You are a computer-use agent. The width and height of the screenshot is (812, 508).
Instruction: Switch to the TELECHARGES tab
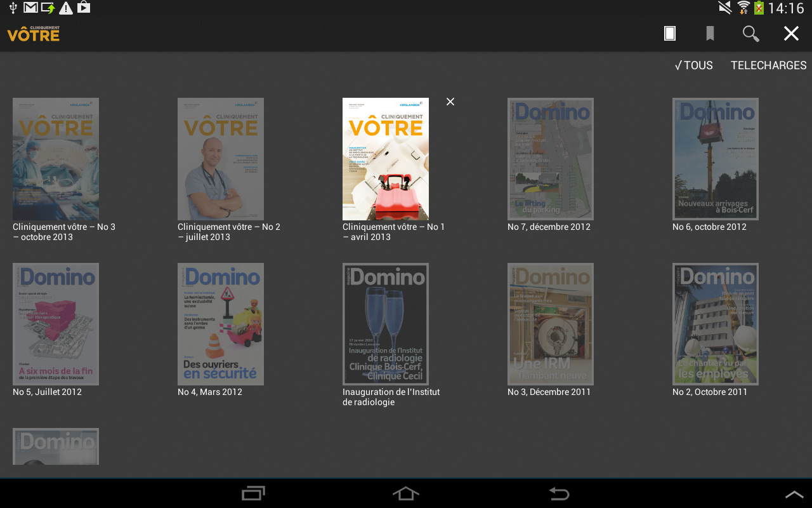[x=769, y=65]
